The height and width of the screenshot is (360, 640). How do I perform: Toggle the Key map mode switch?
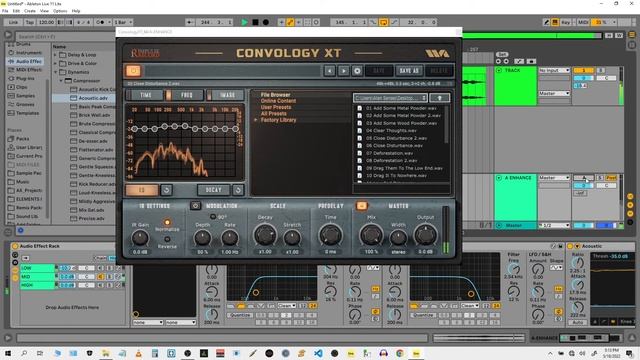click(x=565, y=22)
